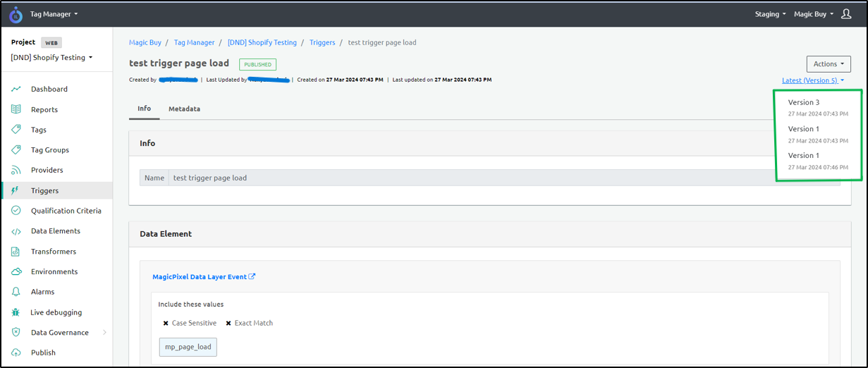Go to Triggers breadcrumb link

coord(322,42)
